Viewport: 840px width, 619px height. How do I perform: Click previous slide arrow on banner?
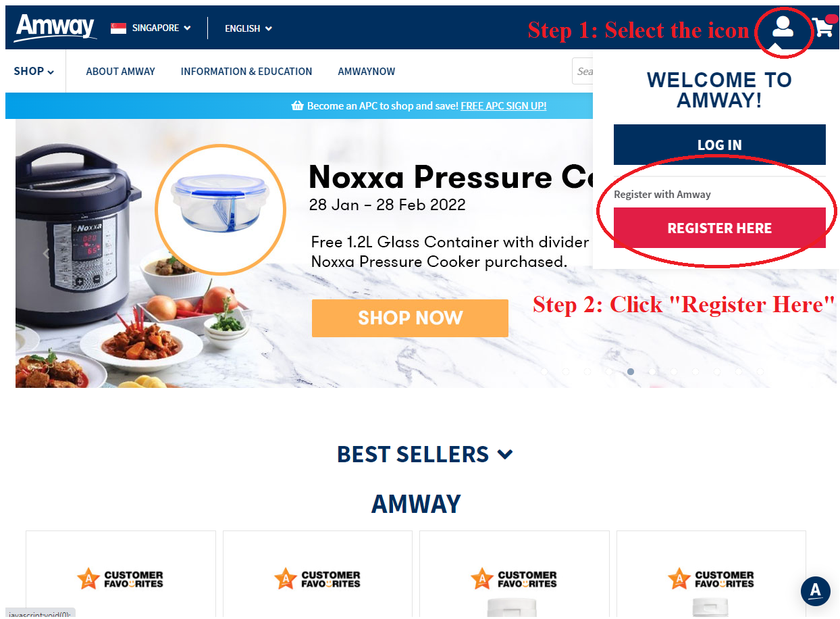(46, 254)
